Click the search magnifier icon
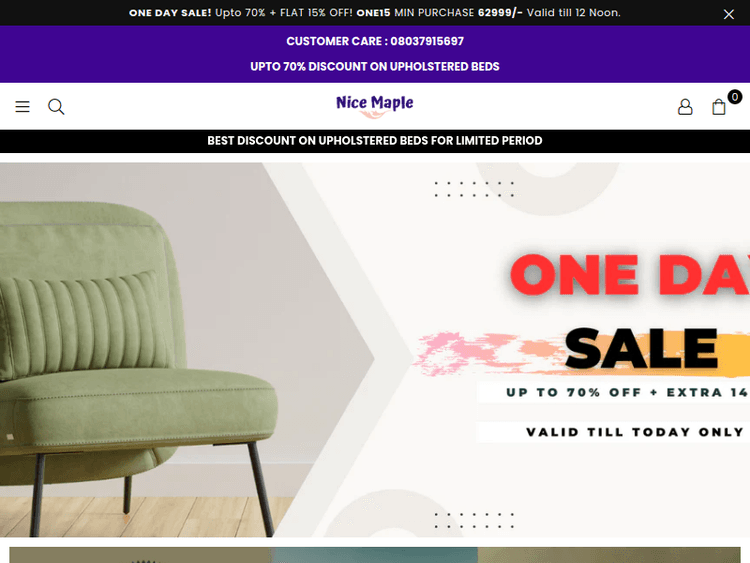 click(56, 107)
